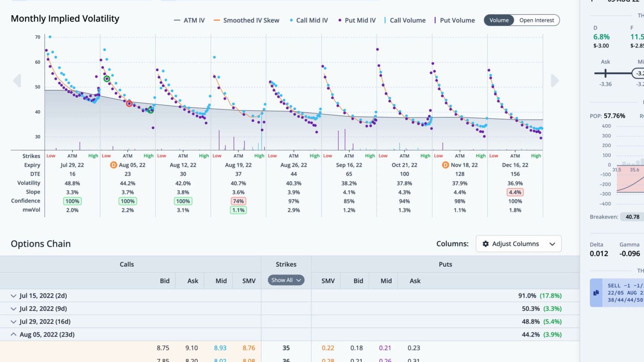This screenshot has width=644, height=362.
Task: Click the POP 57.76% value
Action: (614, 116)
